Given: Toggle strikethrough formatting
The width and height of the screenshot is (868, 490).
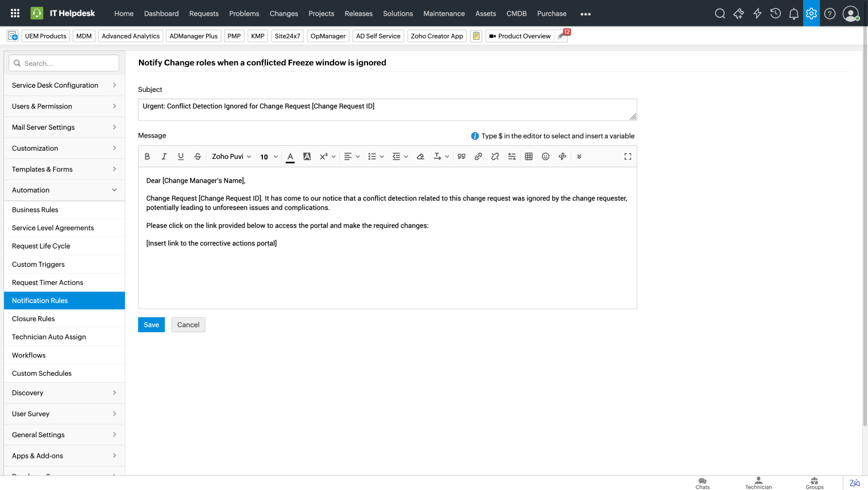Looking at the screenshot, I should [x=197, y=157].
